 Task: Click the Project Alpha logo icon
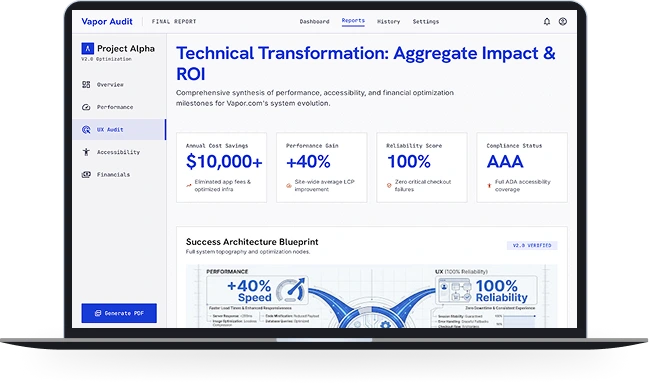tap(87, 49)
